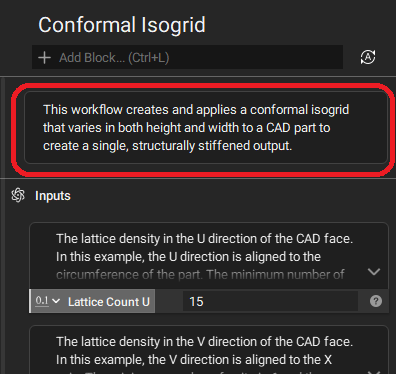Viewport: 396px width, 374px height.
Task: Edit the Lattice Count U value 15
Action: 270,301
